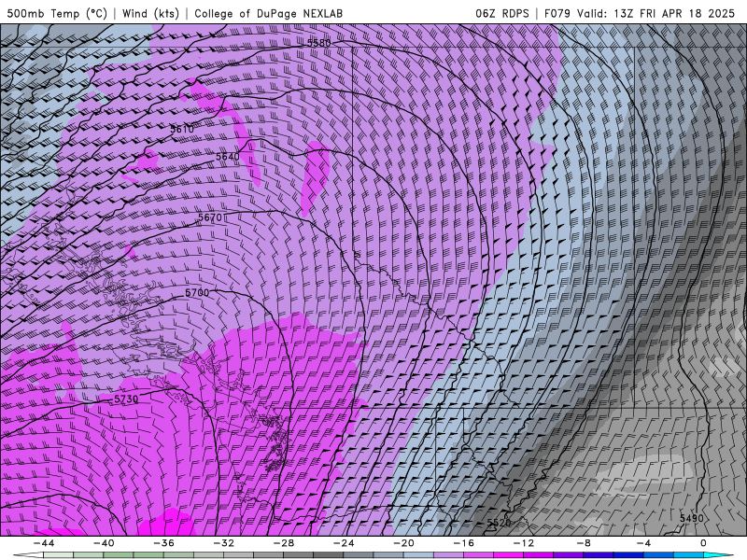Click the -16 colorbar tick label

(x=464, y=543)
